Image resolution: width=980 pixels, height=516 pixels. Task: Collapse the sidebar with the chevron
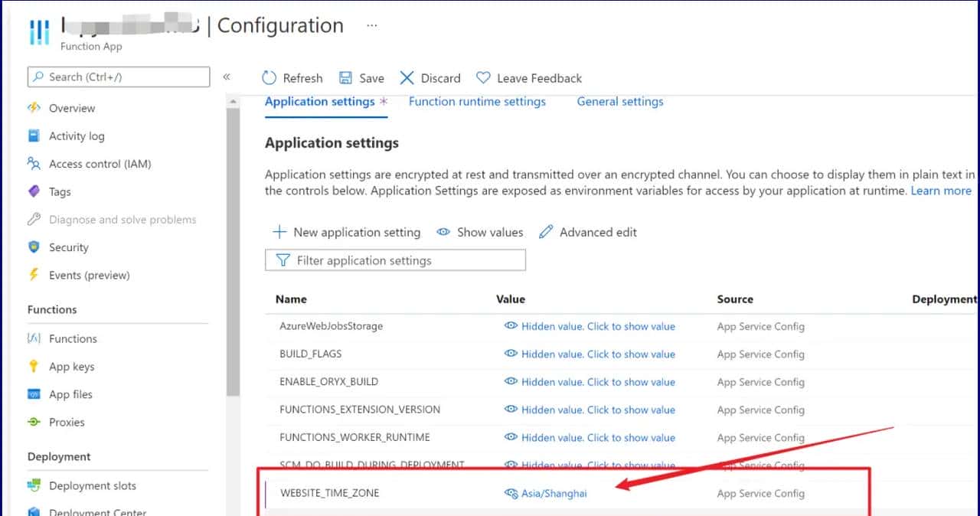[227, 77]
